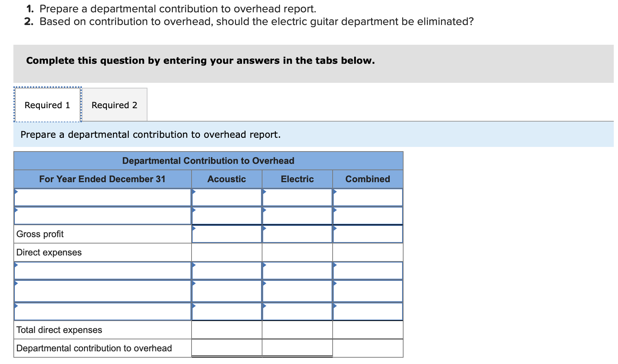Click the Acoustic Gross profit input cell
Screen dimensions: 618x364
coord(227,233)
